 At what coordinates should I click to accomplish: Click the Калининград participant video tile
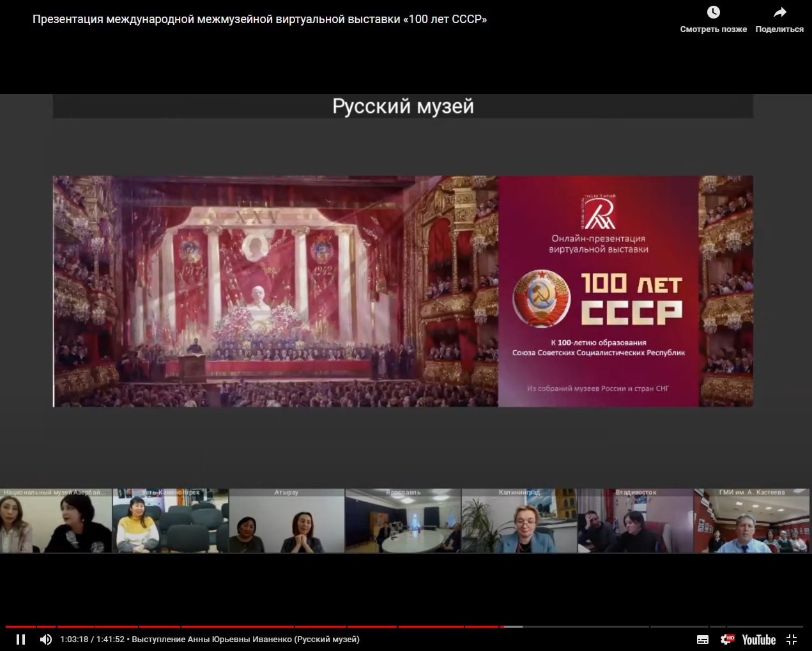519,521
